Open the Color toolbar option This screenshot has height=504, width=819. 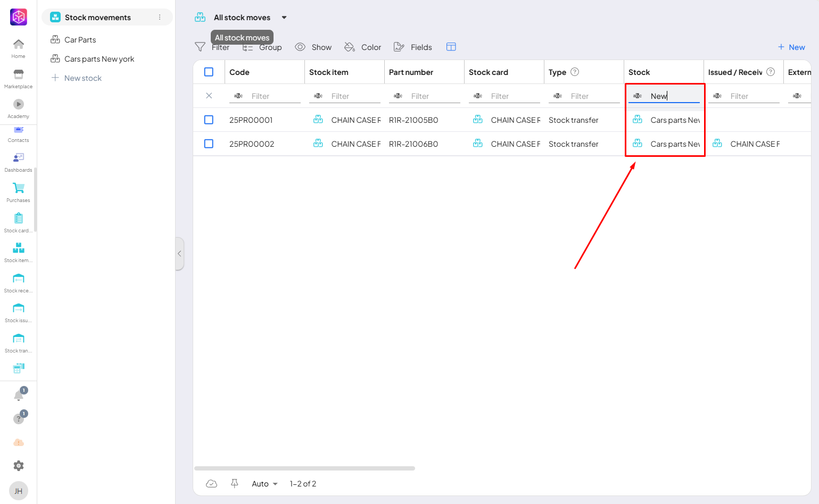click(x=363, y=47)
